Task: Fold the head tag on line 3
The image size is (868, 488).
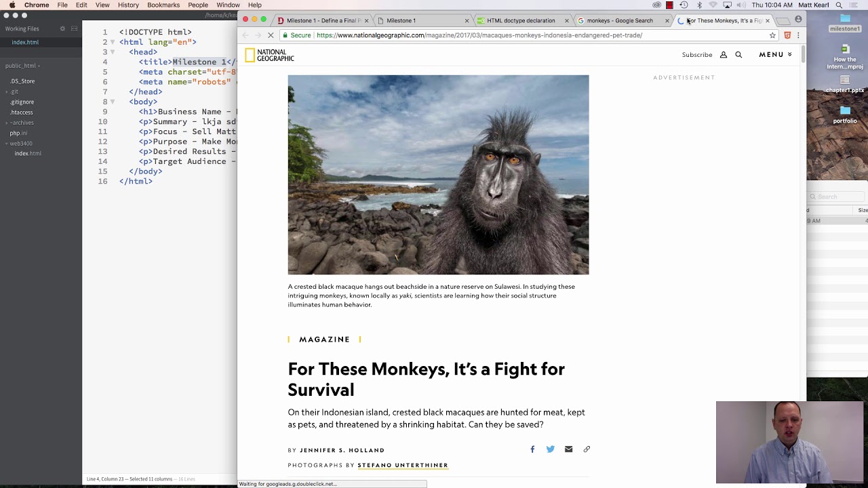Action: pyautogui.click(x=113, y=52)
